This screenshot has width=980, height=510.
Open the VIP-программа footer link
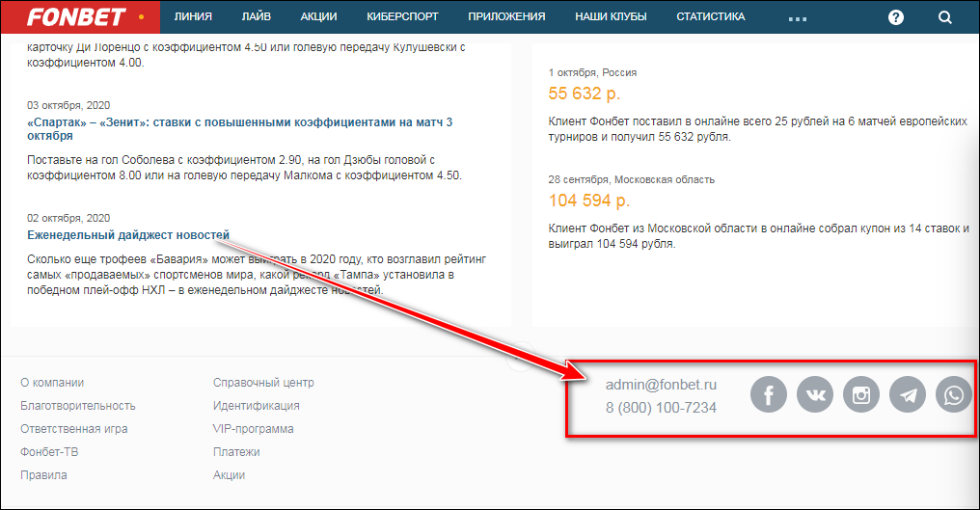(x=253, y=429)
